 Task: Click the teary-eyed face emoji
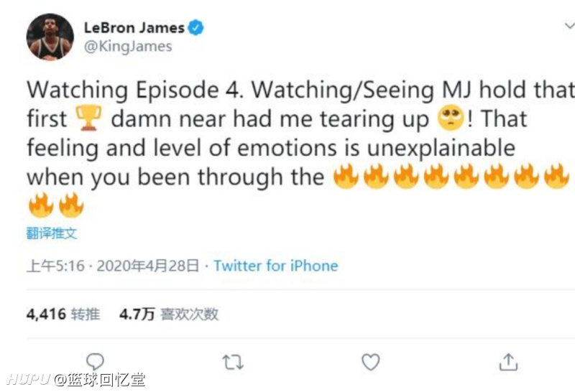(451, 118)
